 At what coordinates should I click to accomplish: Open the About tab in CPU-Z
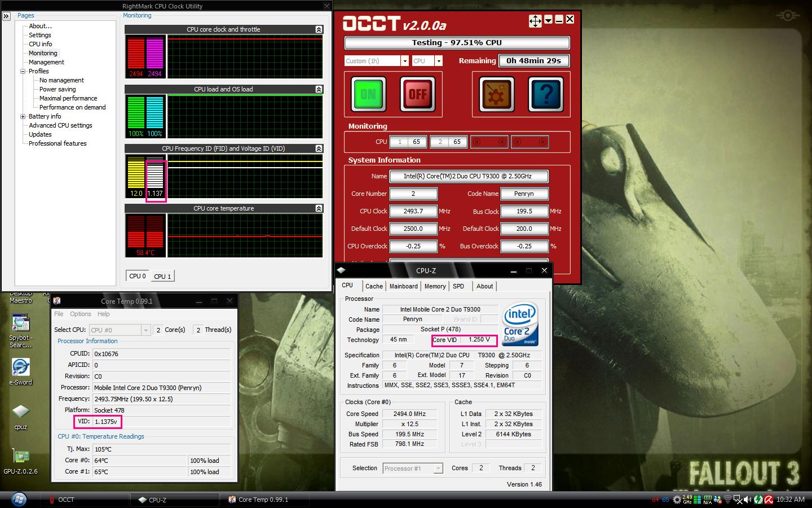tap(484, 286)
